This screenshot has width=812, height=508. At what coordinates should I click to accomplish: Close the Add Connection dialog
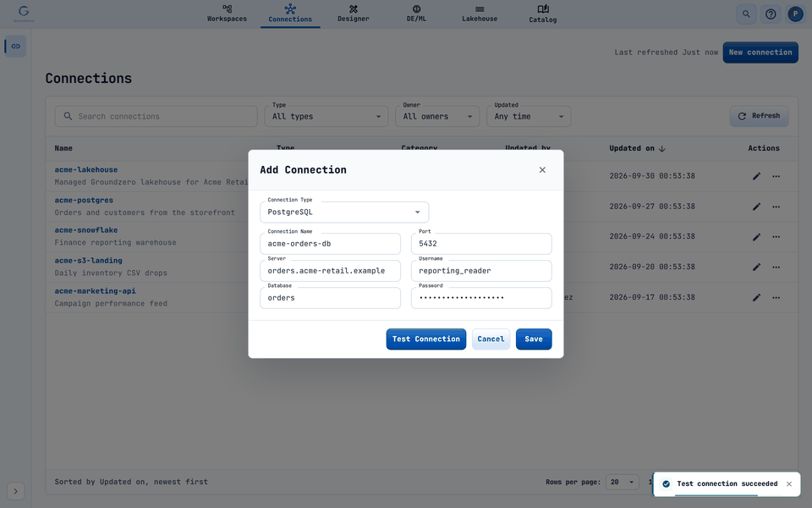(542, 170)
